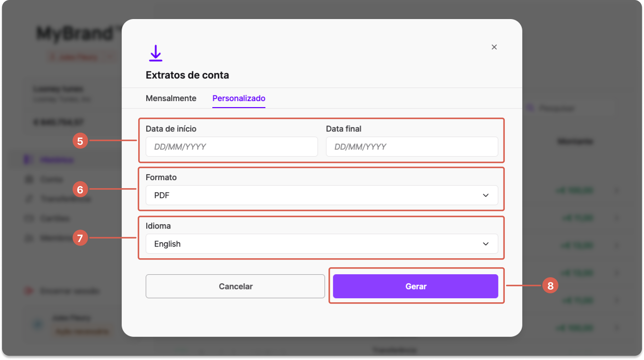The width and height of the screenshot is (644, 360).
Task: Expand the Idioma chevron arrow
Action: [x=486, y=244]
